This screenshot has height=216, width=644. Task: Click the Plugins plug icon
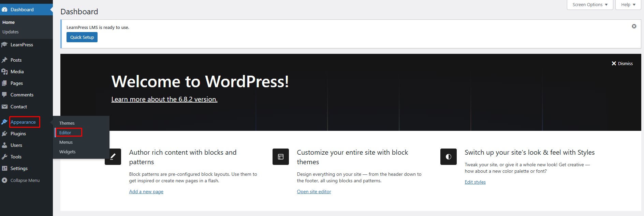coord(4,134)
